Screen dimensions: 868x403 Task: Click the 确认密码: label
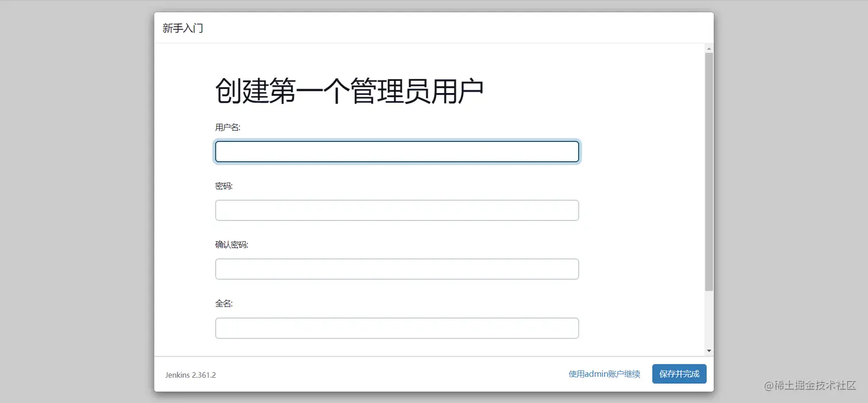click(x=232, y=245)
